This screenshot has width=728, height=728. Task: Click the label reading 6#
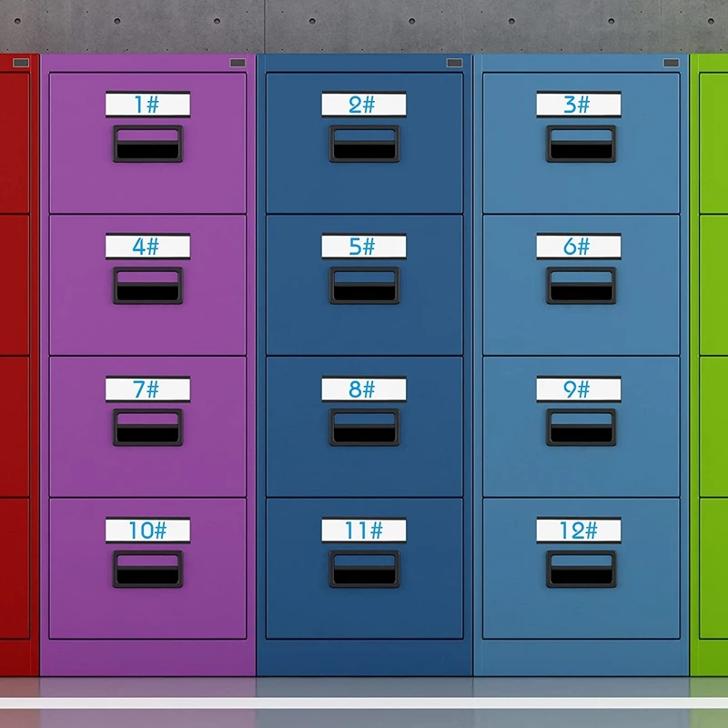tap(579, 247)
